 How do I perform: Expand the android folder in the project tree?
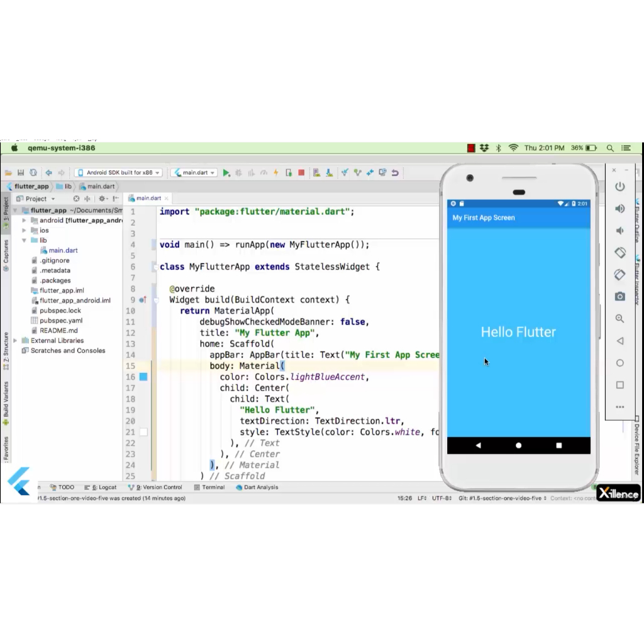pos(25,221)
